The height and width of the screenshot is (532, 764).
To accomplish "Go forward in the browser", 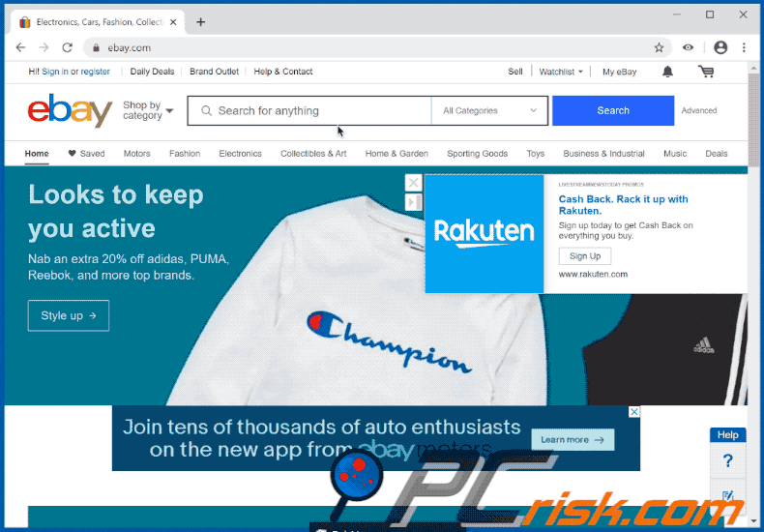I will (x=44, y=47).
